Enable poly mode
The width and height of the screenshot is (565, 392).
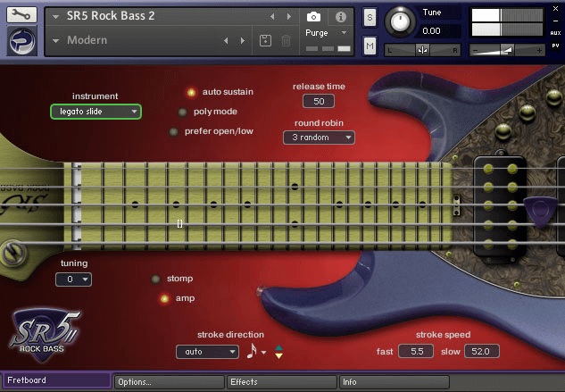point(183,113)
